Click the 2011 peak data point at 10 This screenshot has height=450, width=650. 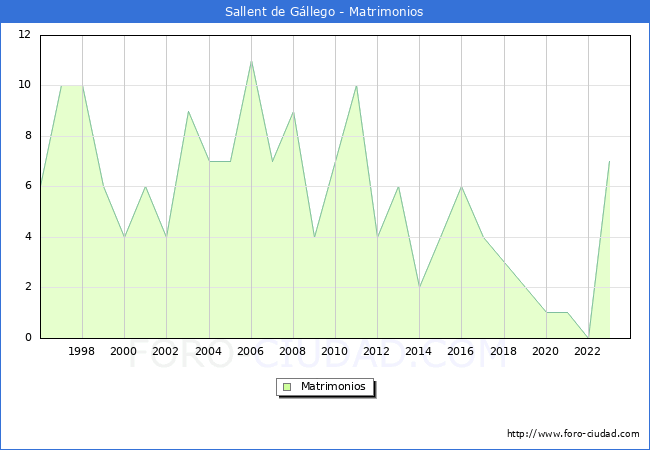(x=357, y=86)
